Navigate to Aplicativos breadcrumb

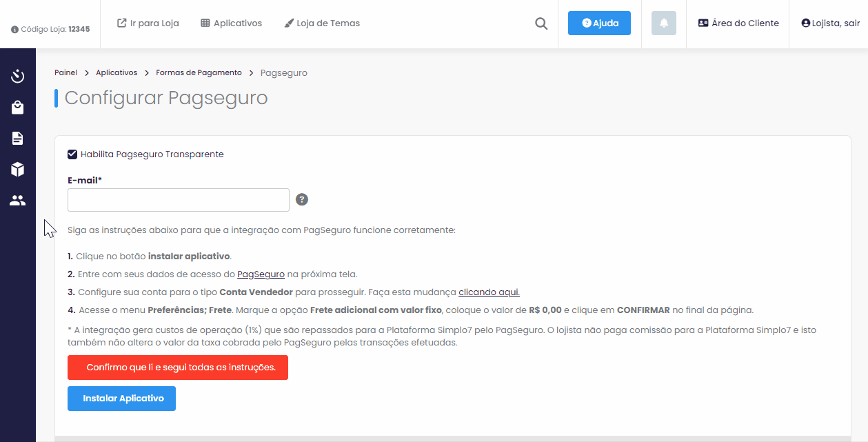(x=117, y=72)
